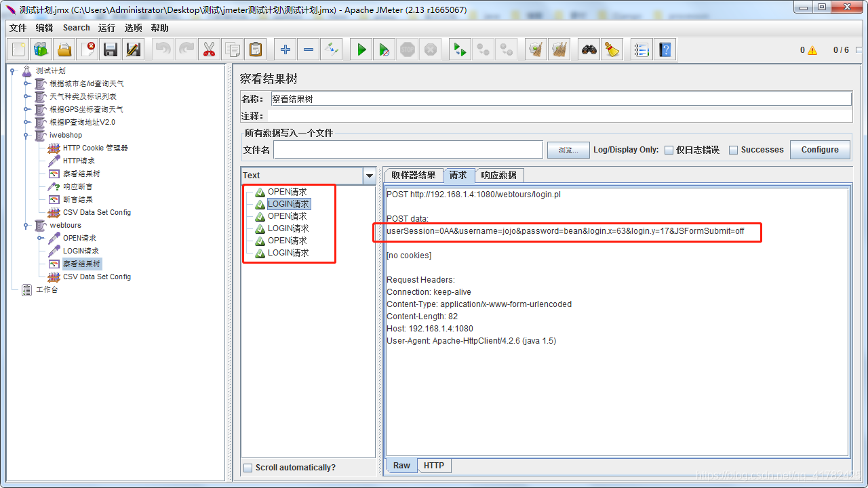Save the test plan with floppy icon
This screenshot has height=488, width=868.
[111, 49]
